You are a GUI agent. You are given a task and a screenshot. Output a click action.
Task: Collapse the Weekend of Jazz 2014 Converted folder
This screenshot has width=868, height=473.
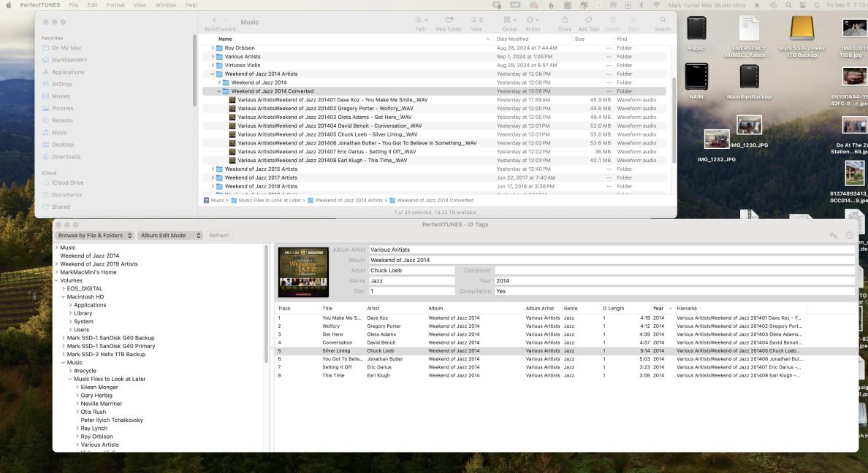point(219,91)
